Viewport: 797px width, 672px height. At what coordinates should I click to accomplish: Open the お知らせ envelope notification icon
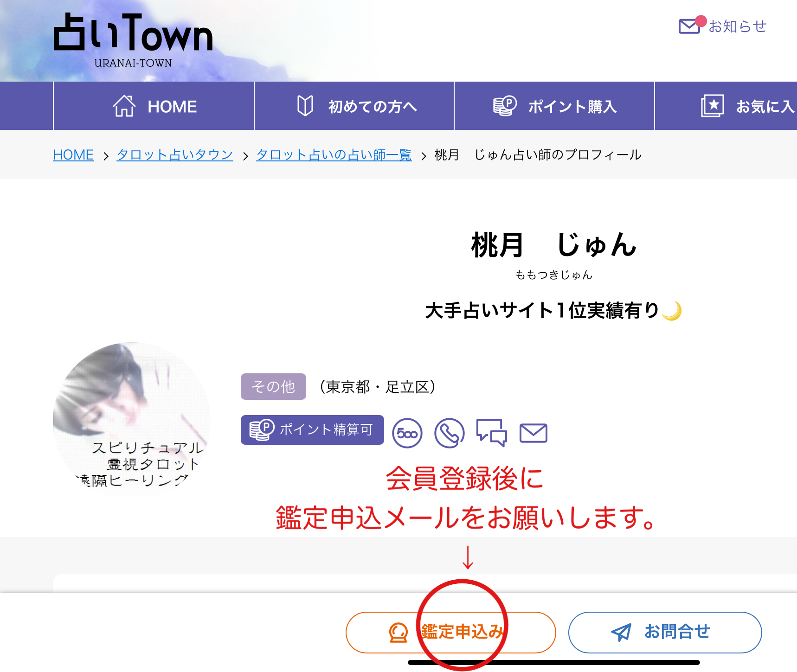pos(689,26)
